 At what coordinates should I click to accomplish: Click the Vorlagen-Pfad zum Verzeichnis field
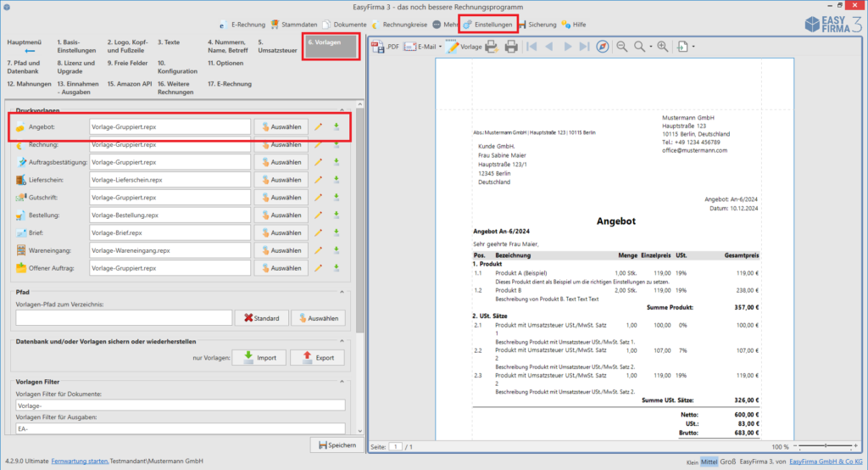[x=124, y=317]
